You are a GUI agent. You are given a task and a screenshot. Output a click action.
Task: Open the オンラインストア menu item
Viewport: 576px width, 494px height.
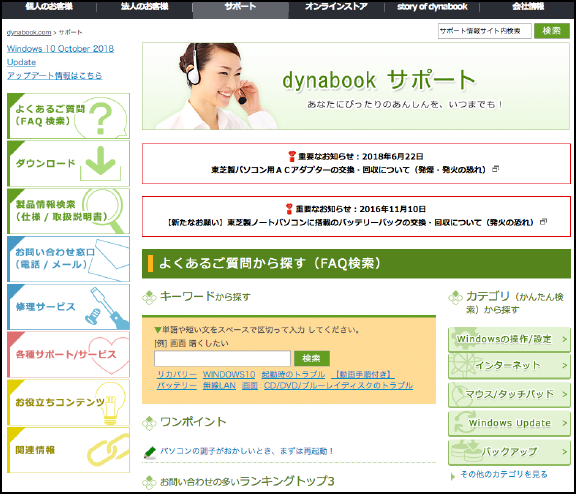point(336,7)
